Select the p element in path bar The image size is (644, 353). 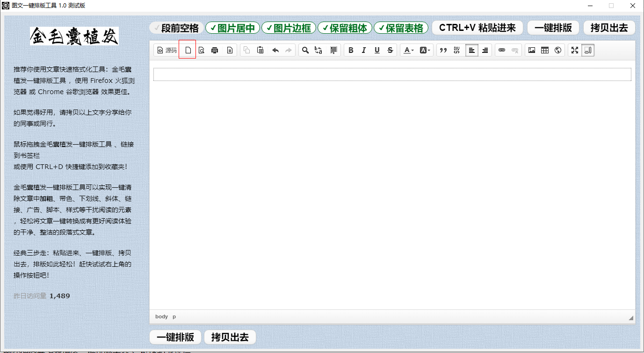pyautogui.click(x=174, y=316)
